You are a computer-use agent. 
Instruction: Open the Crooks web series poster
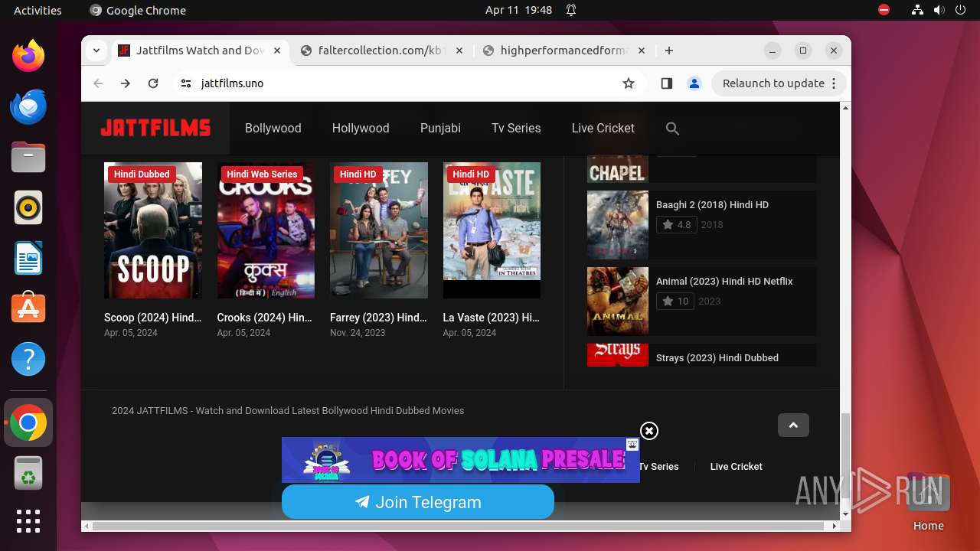coord(266,230)
